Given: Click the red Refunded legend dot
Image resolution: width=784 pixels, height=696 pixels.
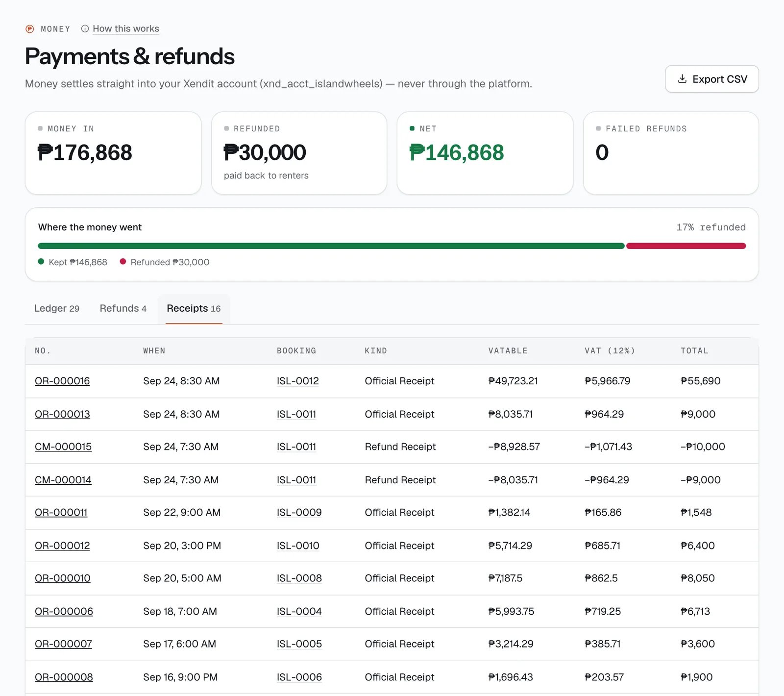Looking at the screenshot, I should tap(123, 262).
